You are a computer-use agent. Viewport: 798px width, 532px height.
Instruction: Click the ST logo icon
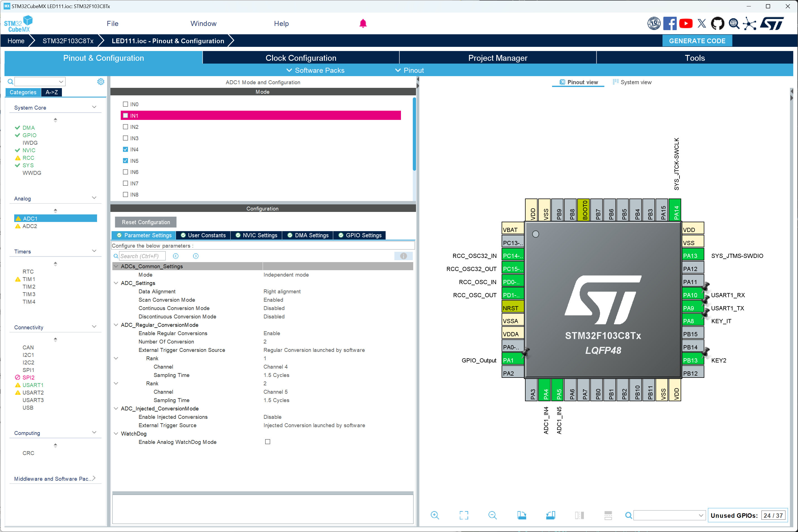(x=772, y=23)
